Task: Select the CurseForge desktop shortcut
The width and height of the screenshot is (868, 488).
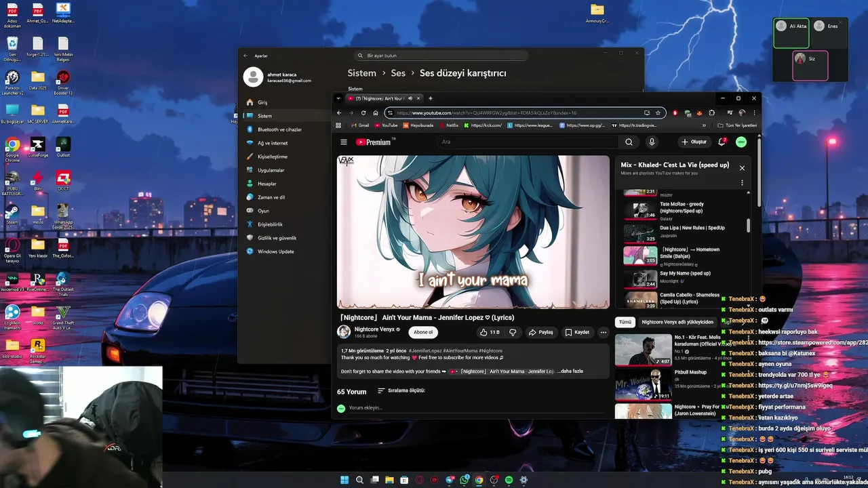Action: (38, 147)
